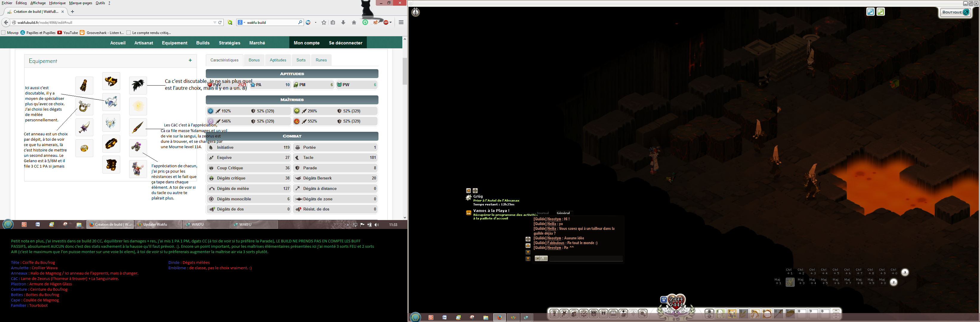Screen dimensions: 980x322
Task: Open the Caractéristiques tab
Action: pos(225,60)
